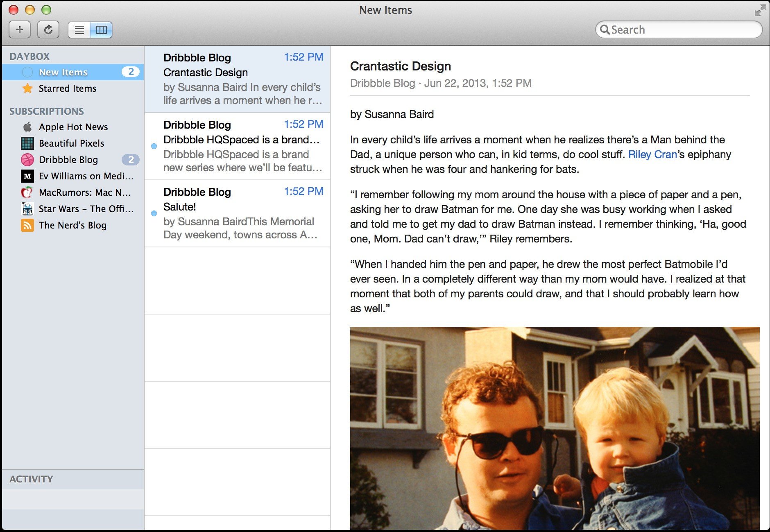The image size is (770, 532).
Task: Click the father and child photo
Action: [555, 428]
